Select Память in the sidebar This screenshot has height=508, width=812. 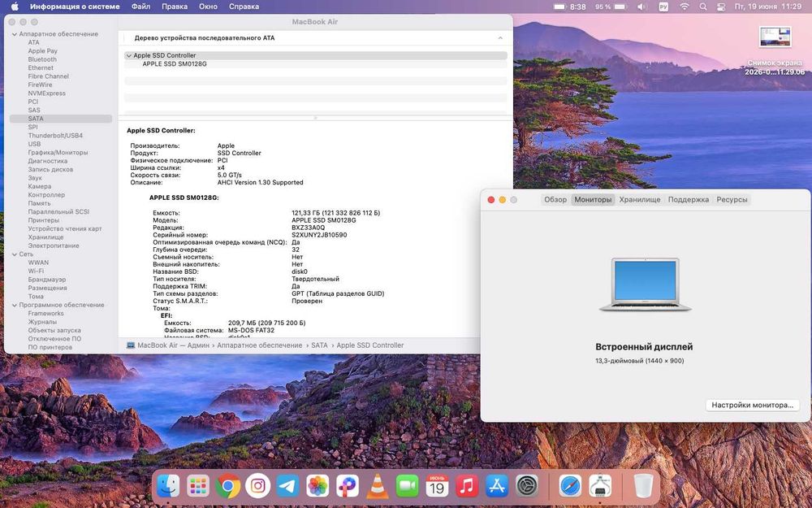click(x=39, y=203)
